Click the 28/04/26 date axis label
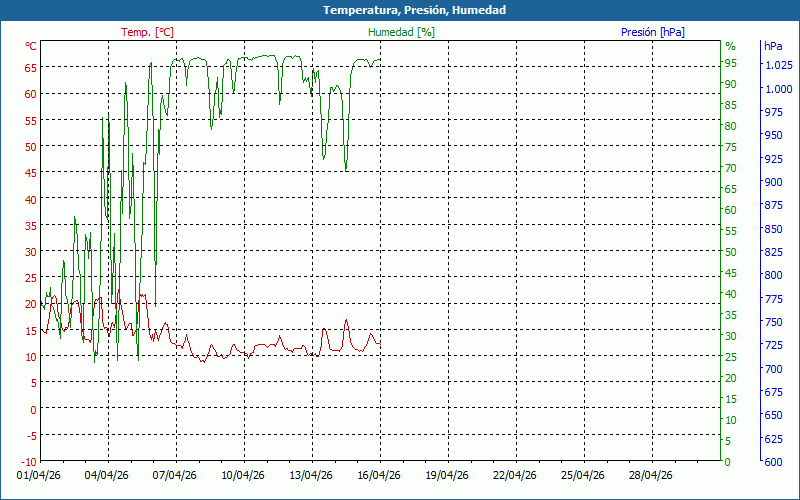 pyautogui.click(x=651, y=476)
